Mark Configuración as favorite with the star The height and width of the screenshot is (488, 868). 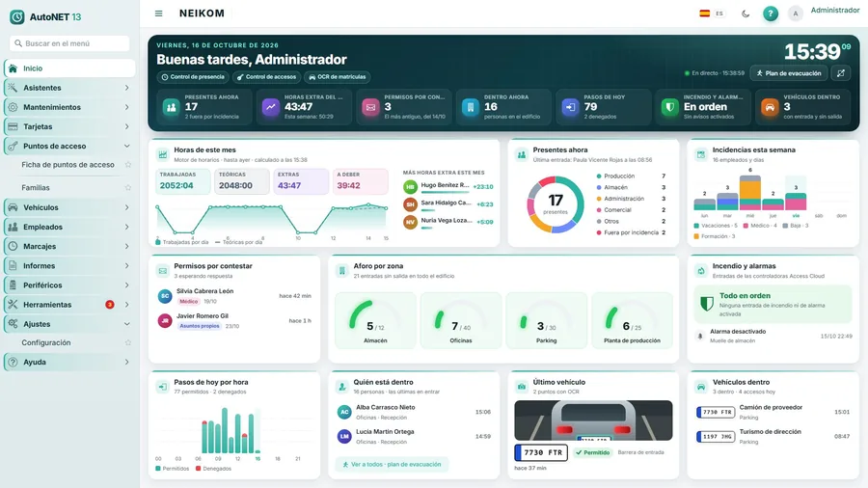pyautogui.click(x=128, y=343)
